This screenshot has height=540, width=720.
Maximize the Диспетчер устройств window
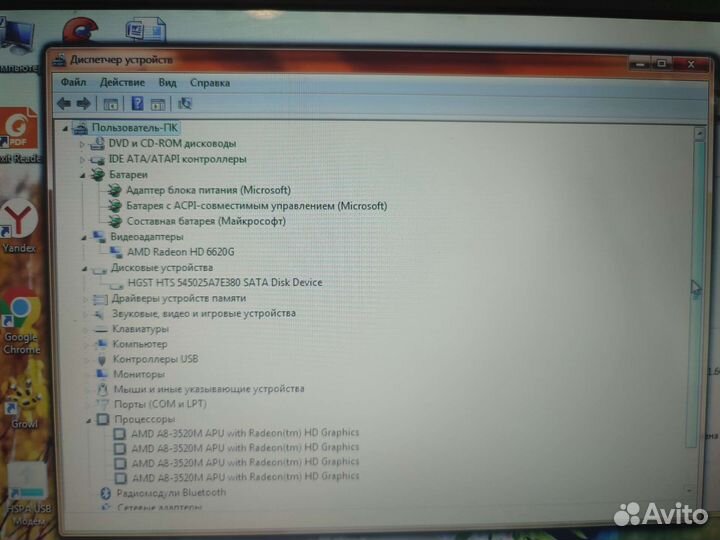662,64
